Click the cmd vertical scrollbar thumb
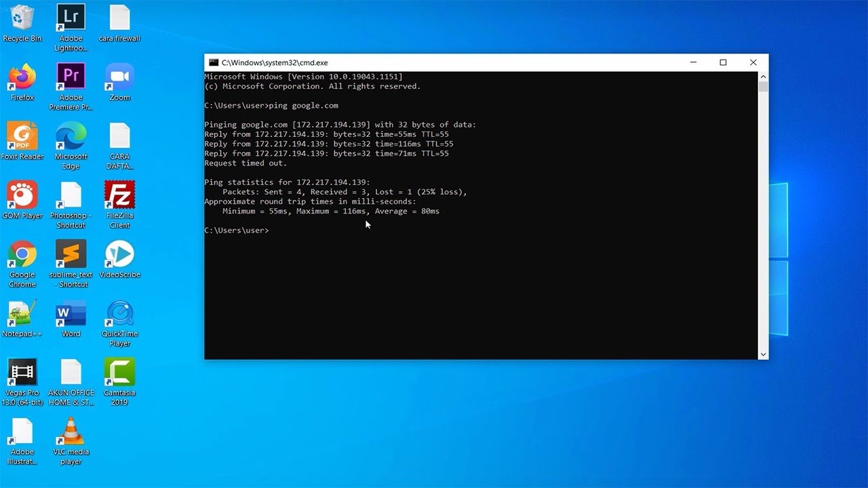The width and height of the screenshot is (868, 488). pyautogui.click(x=763, y=87)
